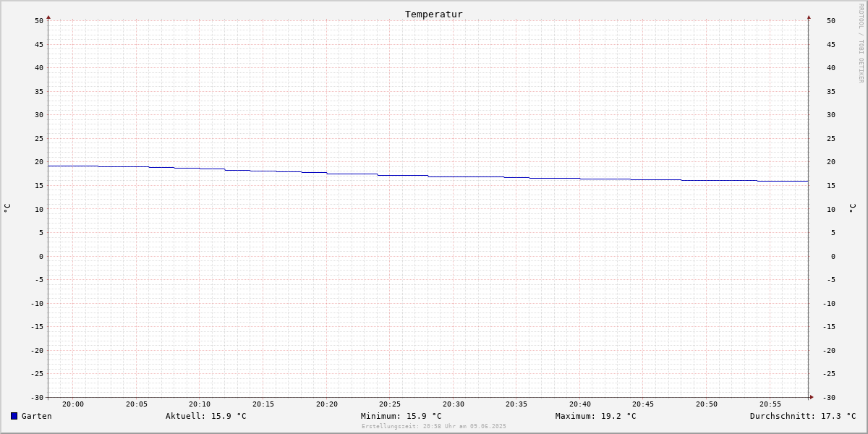The width and height of the screenshot is (868, 434).
Task: Select the Maximum: 19.2 °C value
Action: [x=596, y=416]
